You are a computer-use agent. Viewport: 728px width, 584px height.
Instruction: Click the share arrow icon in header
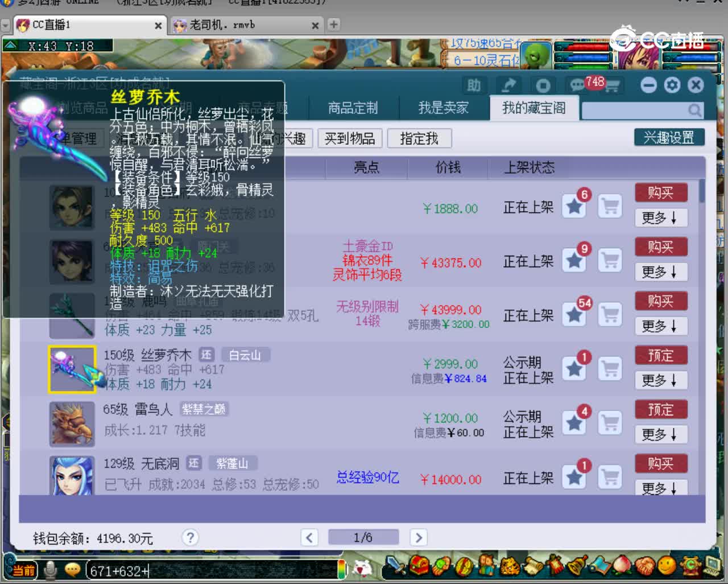508,85
